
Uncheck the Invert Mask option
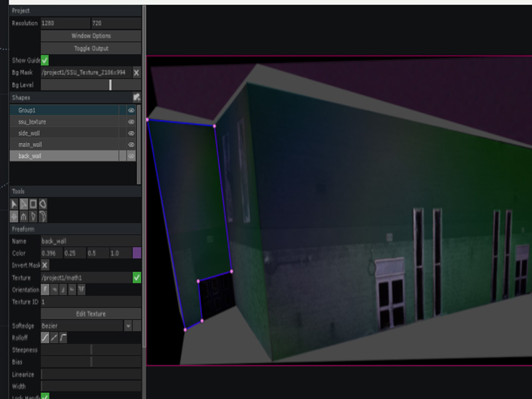tap(44, 265)
